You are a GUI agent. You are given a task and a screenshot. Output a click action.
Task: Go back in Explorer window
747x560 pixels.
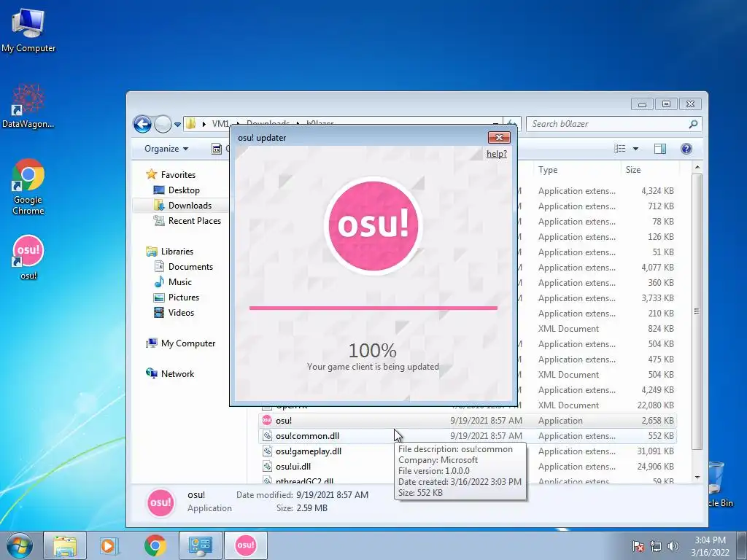click(142, 124)
